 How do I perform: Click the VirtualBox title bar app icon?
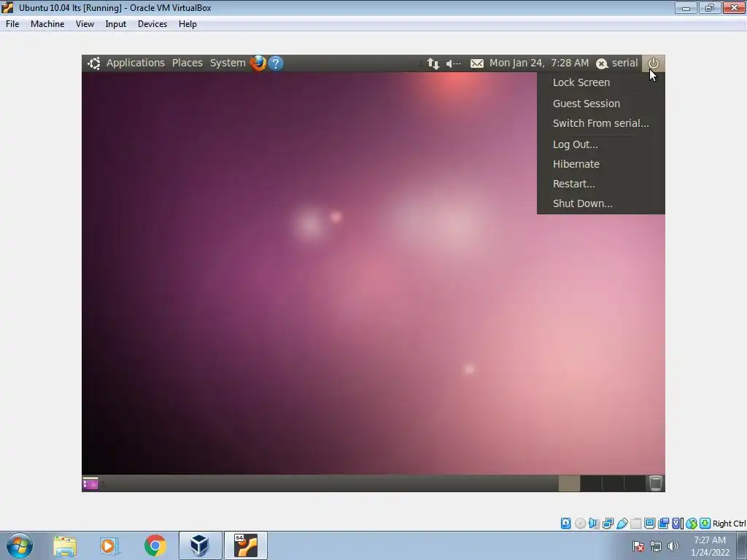tap(7, 7)
